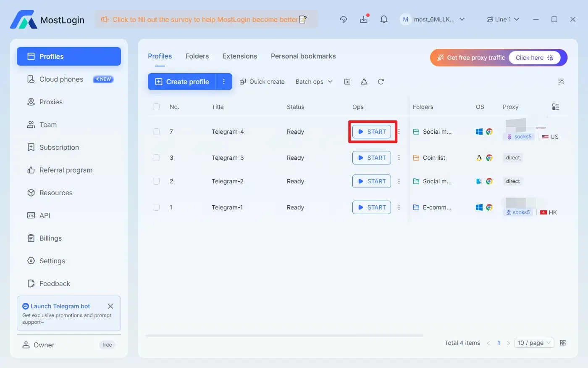This screenshot has height=368, width=588.
Task: Open Proxies in the sidebar
Action: [x=51, y=102]
